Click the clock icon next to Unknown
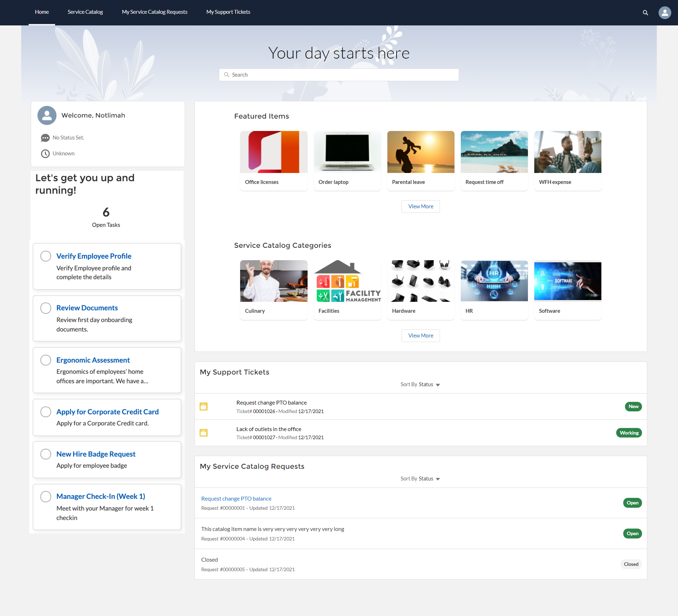Image resolution: width=678 pixels, height=616 pixels. (x=45, y=154)
